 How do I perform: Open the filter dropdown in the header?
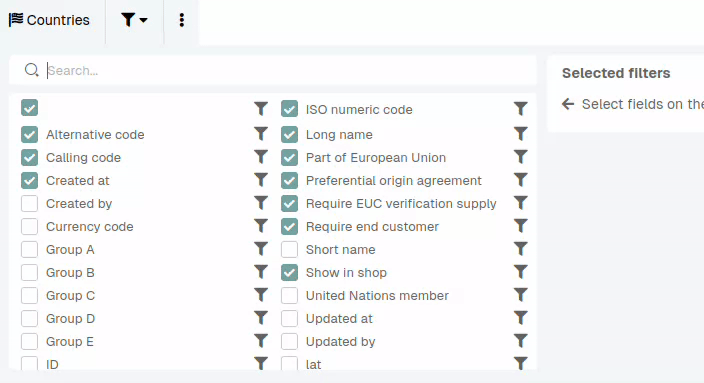point(134,20)
